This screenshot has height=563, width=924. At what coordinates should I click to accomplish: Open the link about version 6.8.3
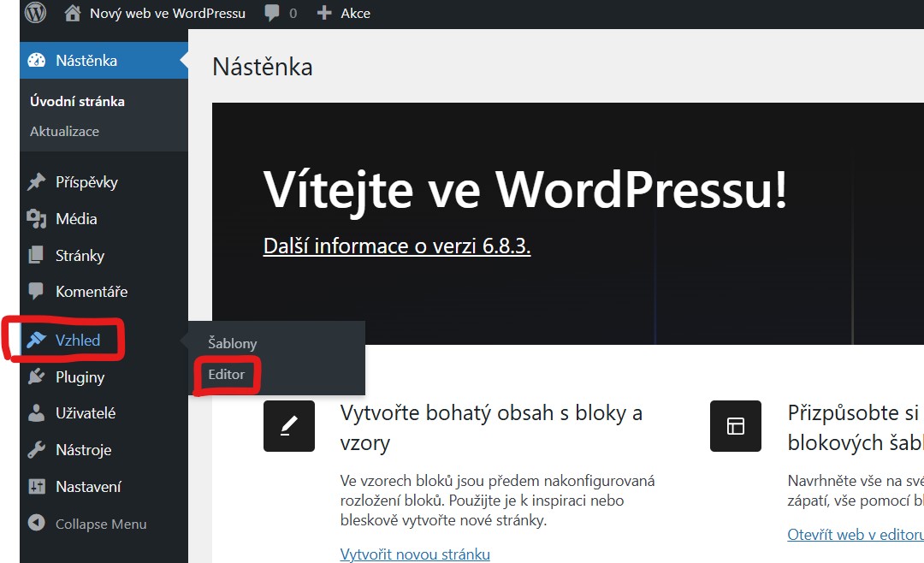[x=396, y=246]
